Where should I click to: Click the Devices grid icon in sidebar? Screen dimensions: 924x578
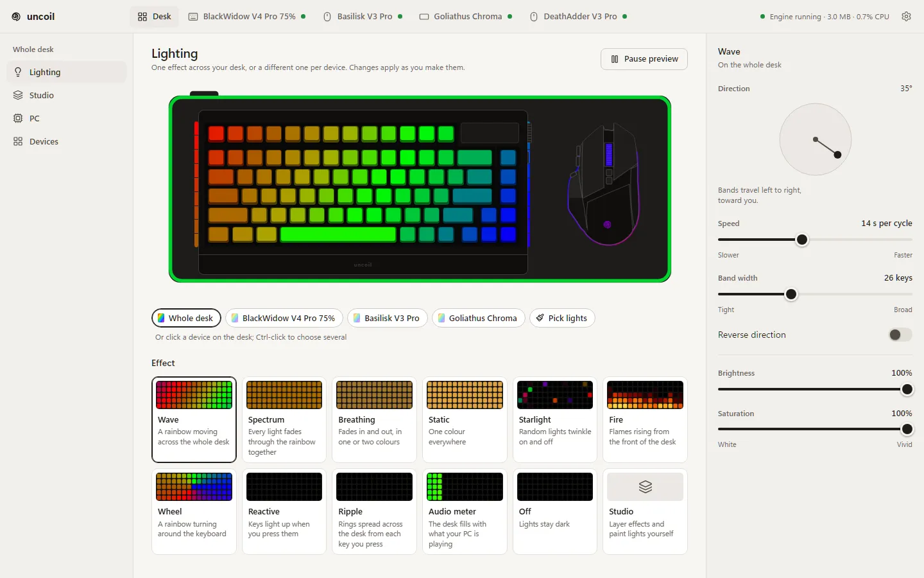coord(18,141)
